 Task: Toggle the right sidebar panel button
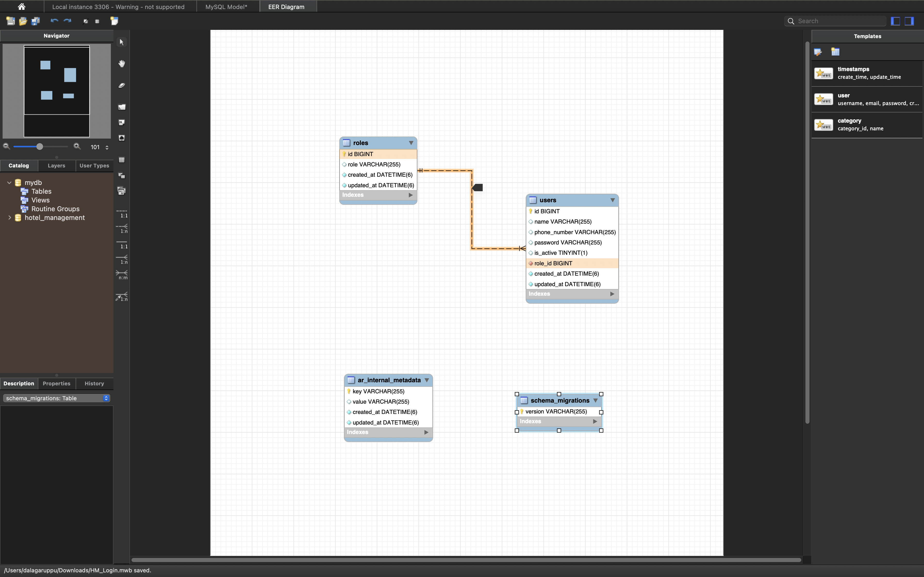(910, 21)
